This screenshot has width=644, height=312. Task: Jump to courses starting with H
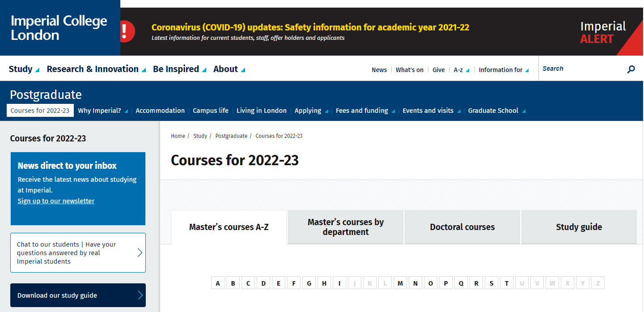pos(324,283)
